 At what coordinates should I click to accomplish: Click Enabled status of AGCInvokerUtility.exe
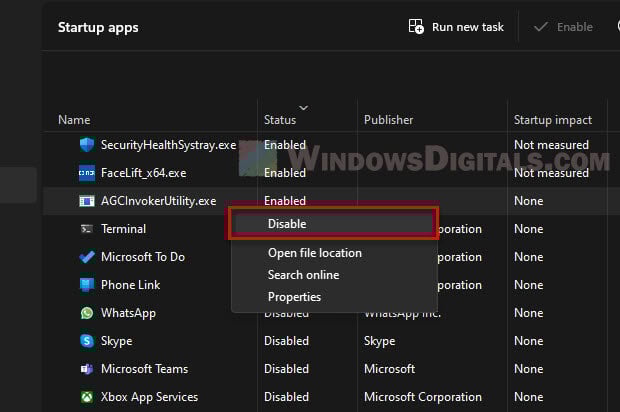285,201
